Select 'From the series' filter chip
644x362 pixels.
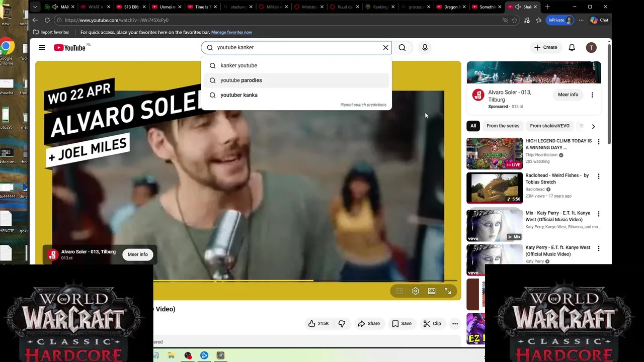(x=503, y=126)
